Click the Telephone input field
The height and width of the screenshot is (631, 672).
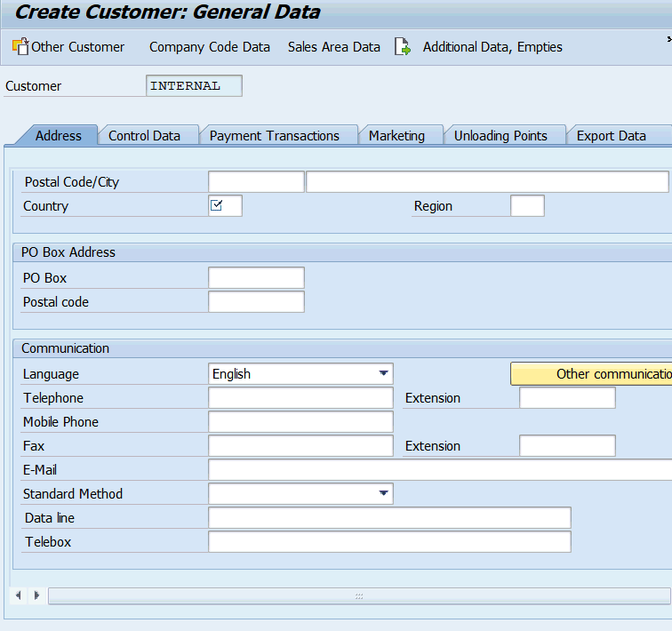click(300, 397)
